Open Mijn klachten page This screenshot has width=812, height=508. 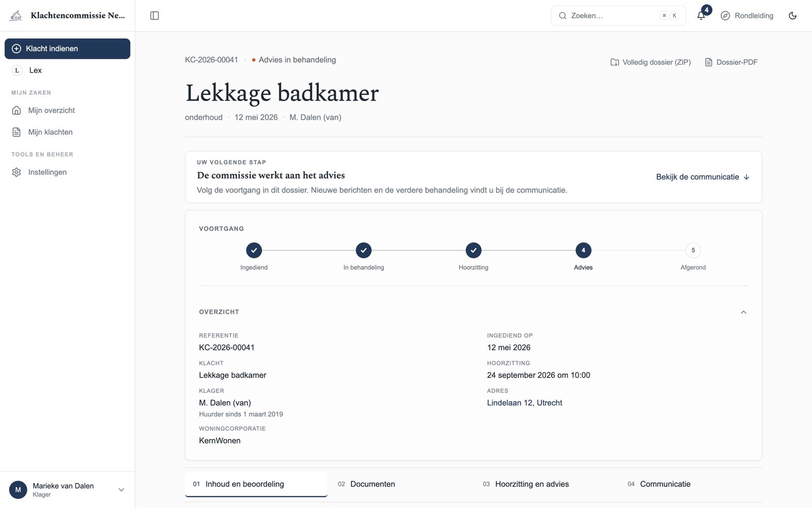[67, 132]
